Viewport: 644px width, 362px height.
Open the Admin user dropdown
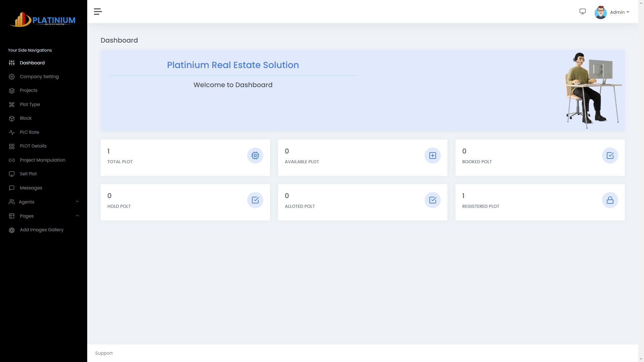[x=619, y=12]
